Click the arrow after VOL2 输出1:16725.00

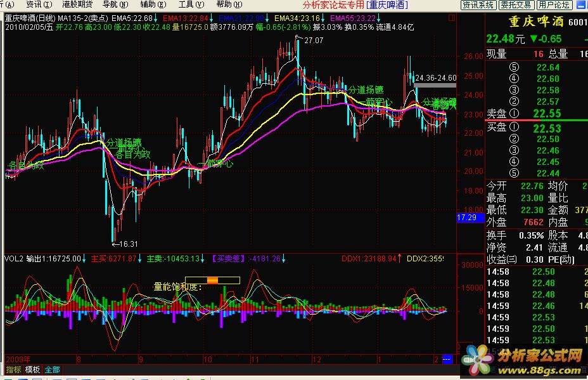[x=84, y=259]
